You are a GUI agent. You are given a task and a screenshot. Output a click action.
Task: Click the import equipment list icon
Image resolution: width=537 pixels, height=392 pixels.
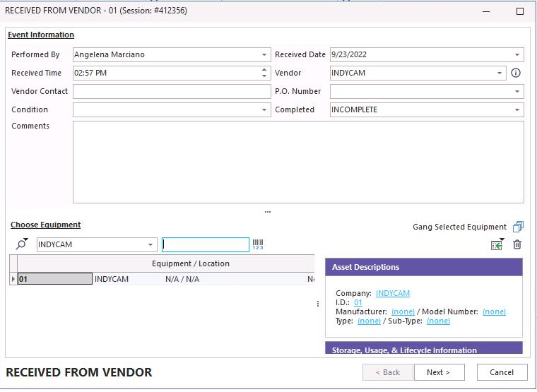click(x=497, y=244)
